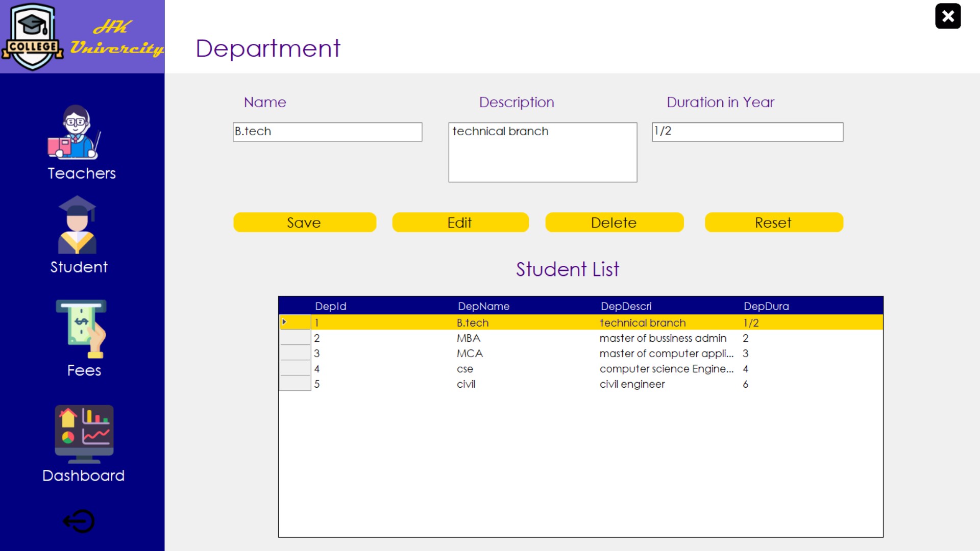Image resolution: width=980 pixels, height=551 pixels.
Task: Select the civil engineer row
Action: pyautogui.click(x=632, y=384)
